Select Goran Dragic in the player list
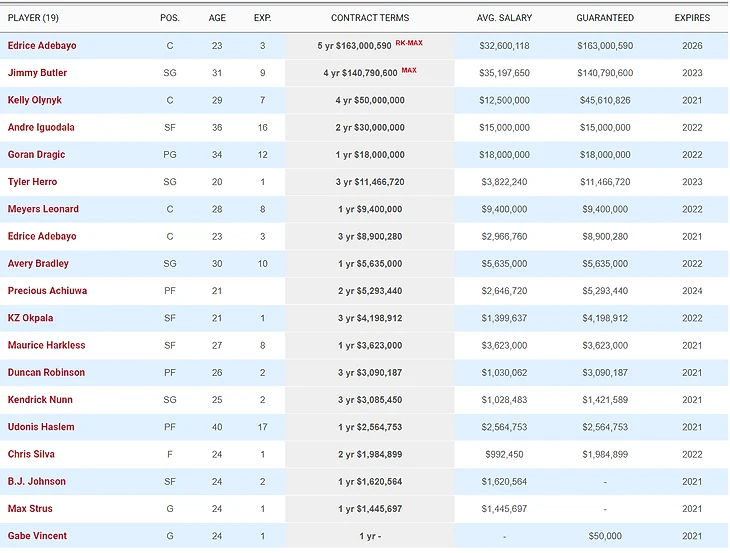 [36, 155]
